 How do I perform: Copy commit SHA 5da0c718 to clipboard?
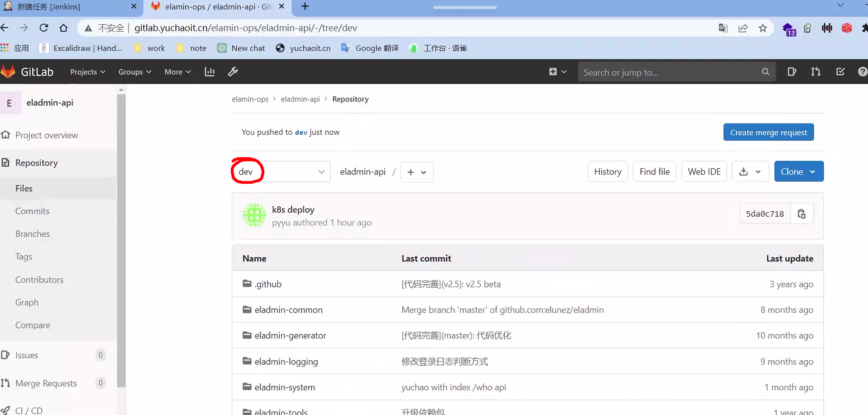pos(801,214)
